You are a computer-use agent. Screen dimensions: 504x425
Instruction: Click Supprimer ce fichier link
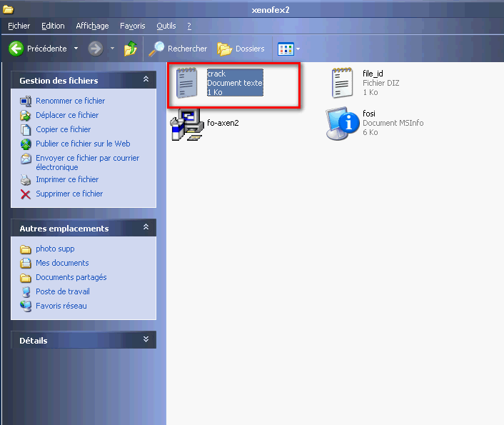point(69,194)
